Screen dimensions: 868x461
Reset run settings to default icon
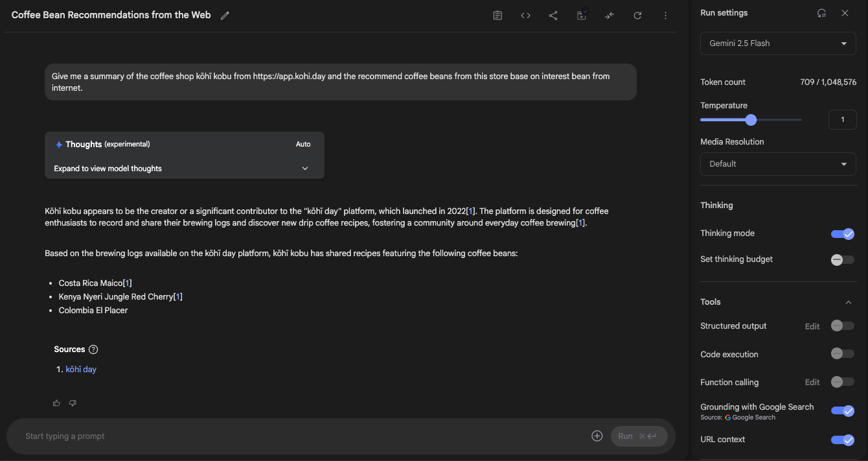click(x=821, y=13)
